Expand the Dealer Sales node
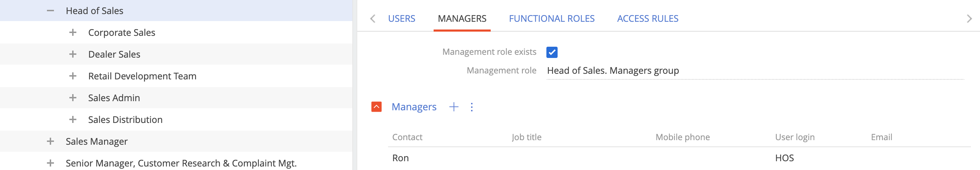Viewport: 980px width, 170px height. coord(73,54)
